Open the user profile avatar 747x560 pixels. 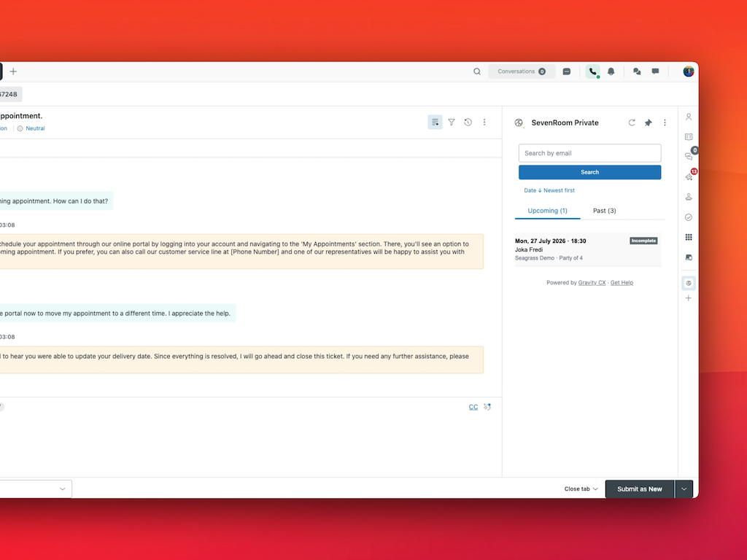coord(689,71)
